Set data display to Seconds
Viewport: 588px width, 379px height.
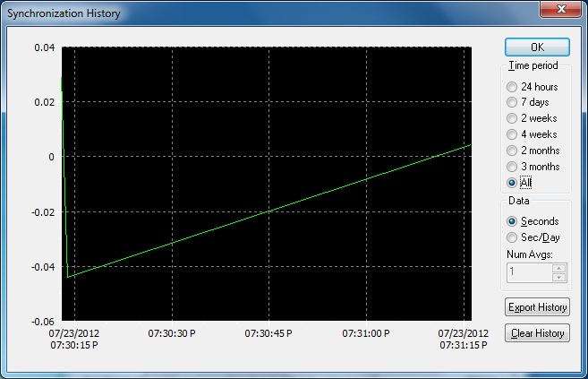click(533, 221)
